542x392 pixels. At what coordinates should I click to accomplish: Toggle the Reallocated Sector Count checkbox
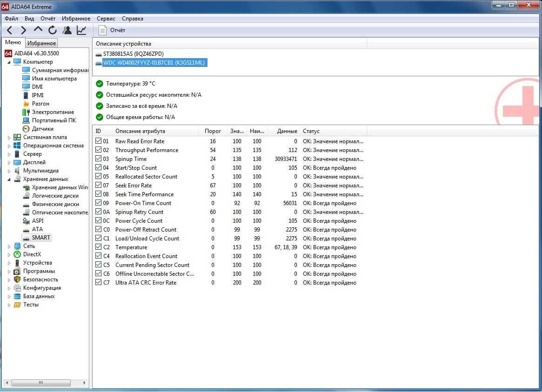[99, 176]
